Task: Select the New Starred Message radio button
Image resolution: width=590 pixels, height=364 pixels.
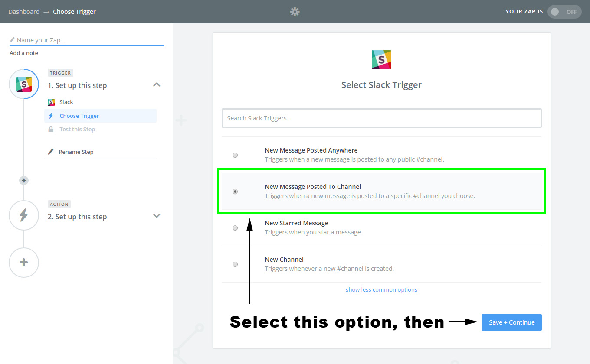Action: point(235,228)
